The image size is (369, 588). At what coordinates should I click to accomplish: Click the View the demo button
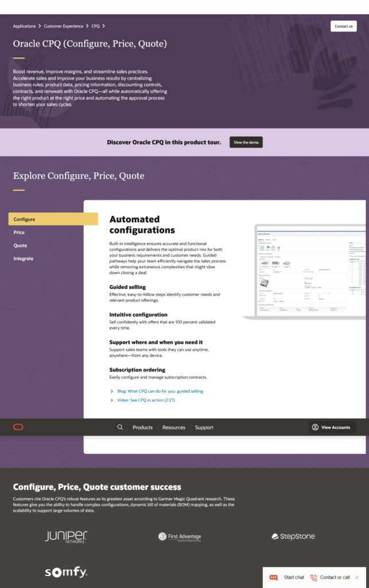[x=246, y=142]
